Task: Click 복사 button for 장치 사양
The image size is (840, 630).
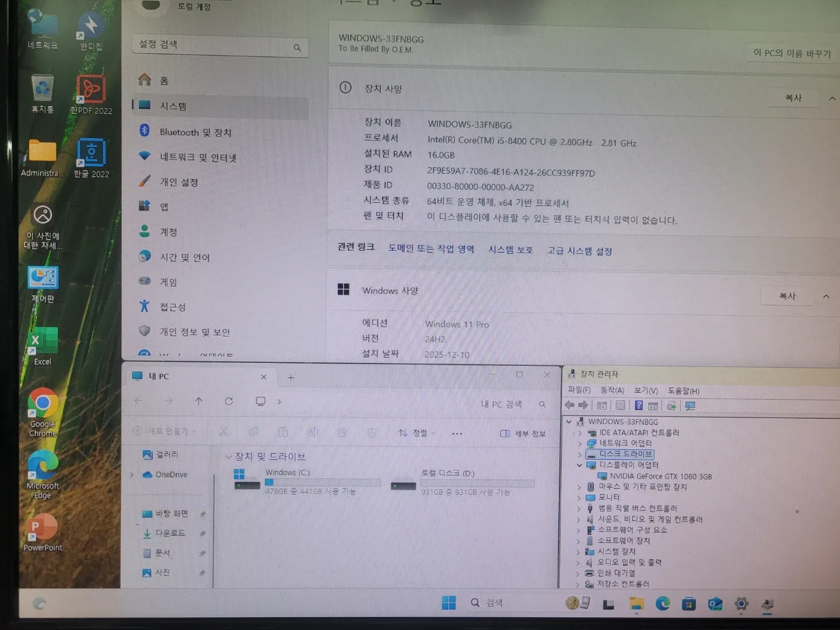Action: coord(793,98)
